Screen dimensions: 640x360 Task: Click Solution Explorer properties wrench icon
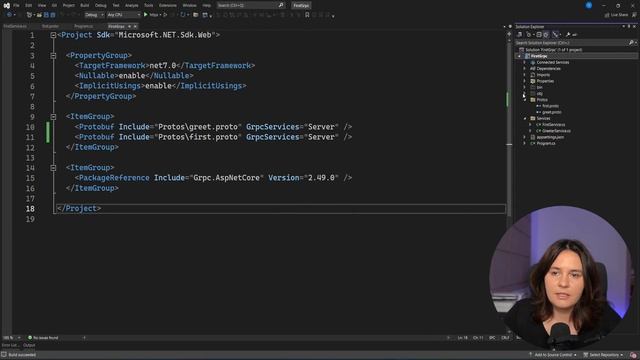coord(568,35)
